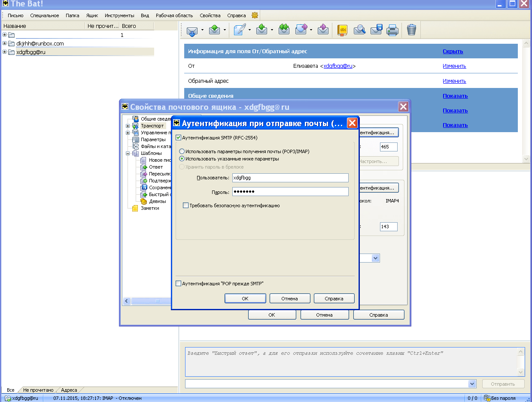Viewport: 532px width, 402px height.
Task: Enable the secure authentication requirement checkbox
Action: point(186,206)
